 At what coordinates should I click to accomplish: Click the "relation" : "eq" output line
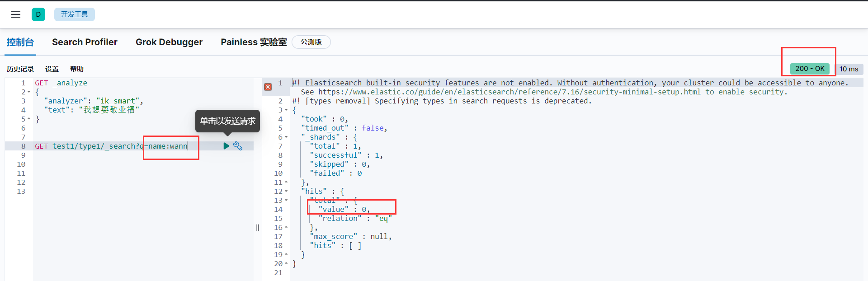point(355,219)
